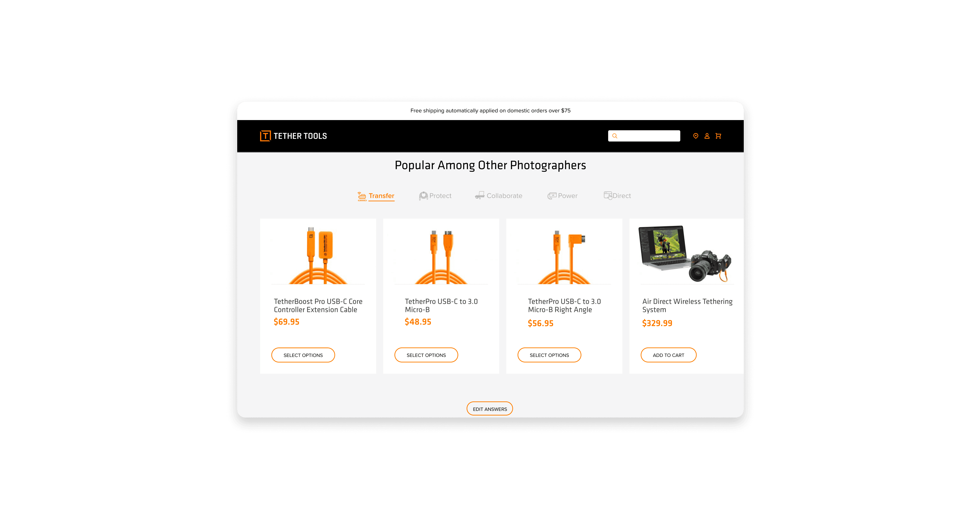Click the Protect category icon

(423, 196)
